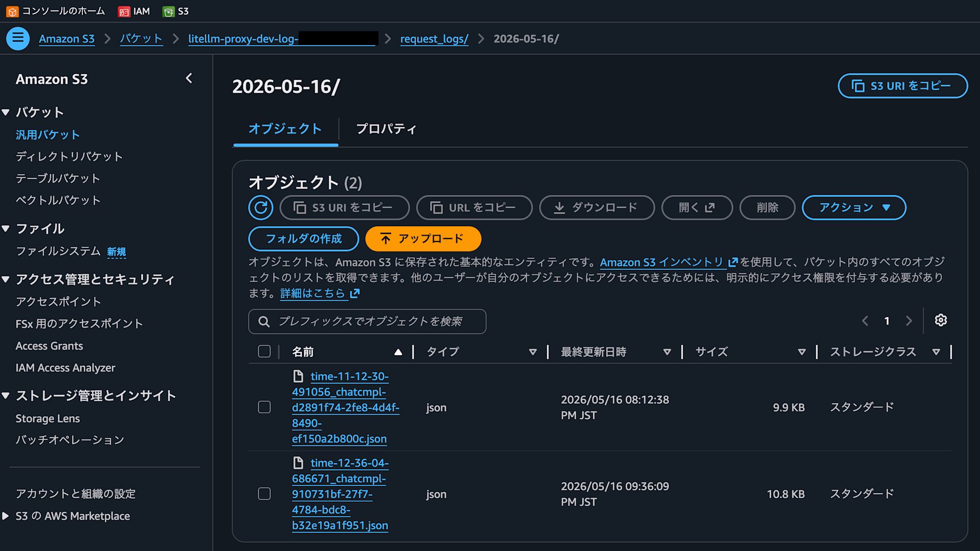Collapse the ファイル sidebar section
Image resolution: width=980 pixels, height=551 pixels.
tap(6, 228)
